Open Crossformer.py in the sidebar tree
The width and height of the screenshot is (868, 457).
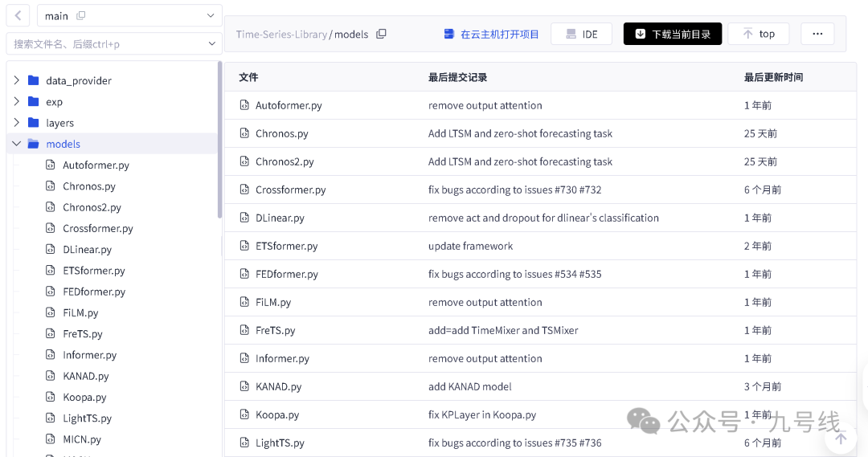(98, 228)
